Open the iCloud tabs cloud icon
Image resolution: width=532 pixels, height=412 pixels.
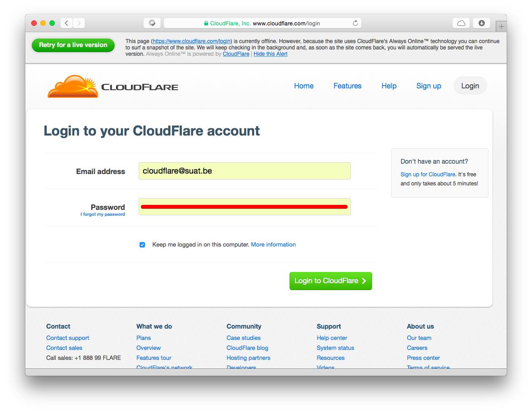click(461, 23)
